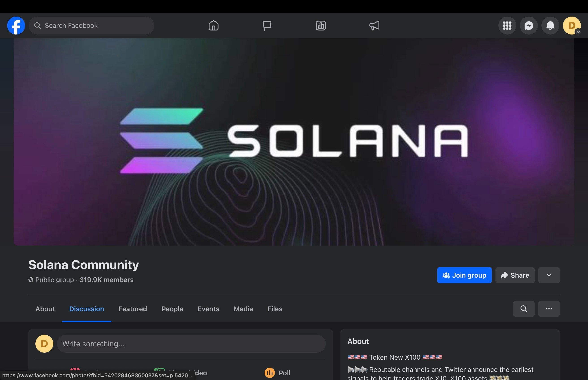Click the Solana Community group title
588x380 pixels.
(x=84, y=265)
